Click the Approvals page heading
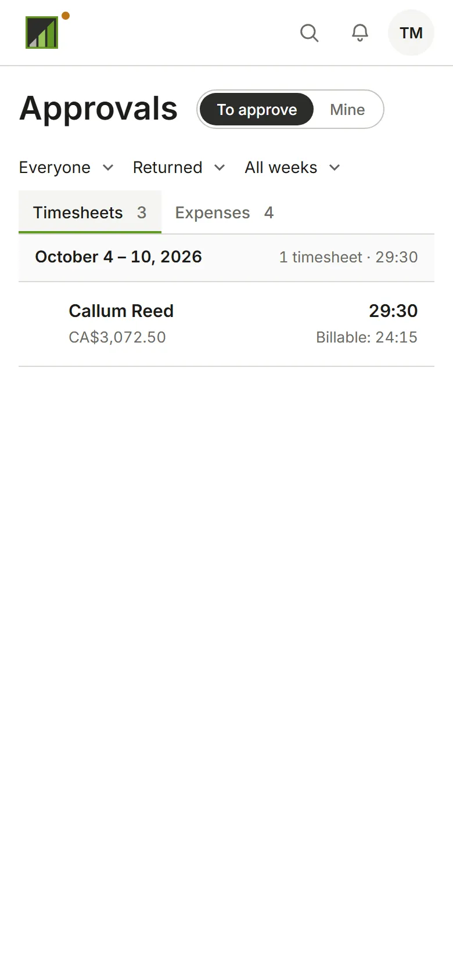 pyautogui.click(x=99, y=109)
